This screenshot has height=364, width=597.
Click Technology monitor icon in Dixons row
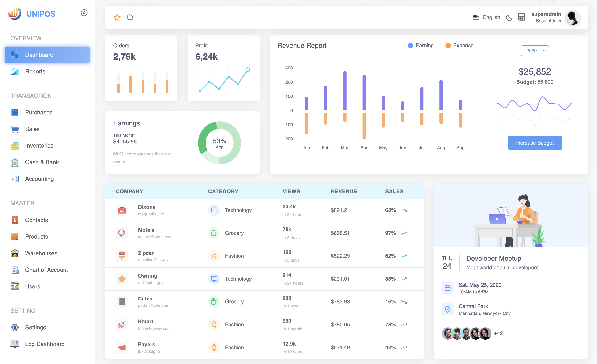[x=214, y=210]
